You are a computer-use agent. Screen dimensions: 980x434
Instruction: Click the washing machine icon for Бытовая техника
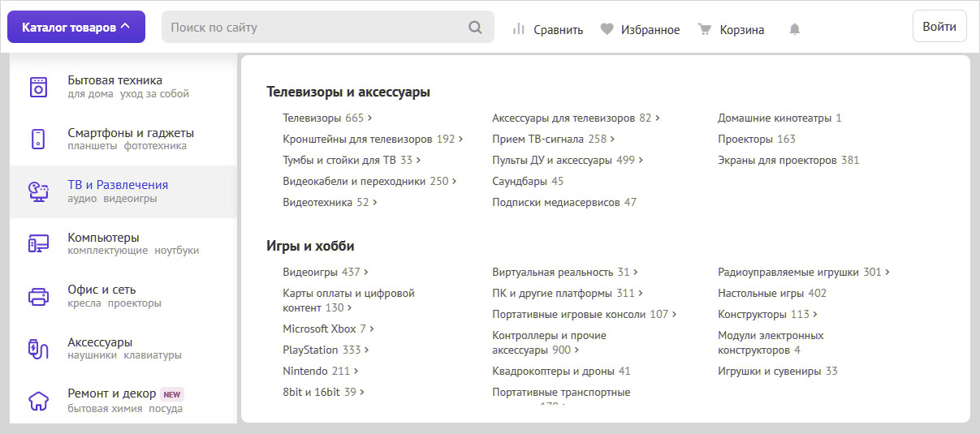[38, 87]
